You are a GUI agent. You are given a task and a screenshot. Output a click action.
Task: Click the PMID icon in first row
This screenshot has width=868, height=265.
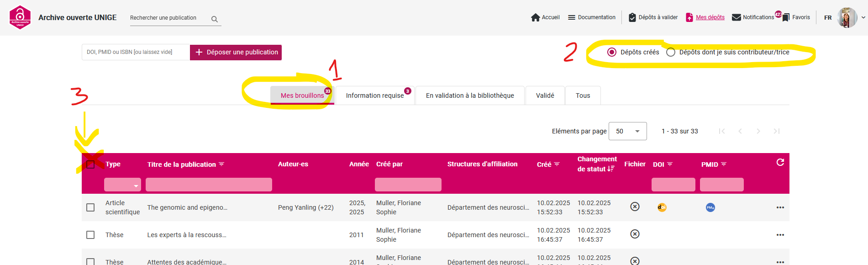click(710, 207)
